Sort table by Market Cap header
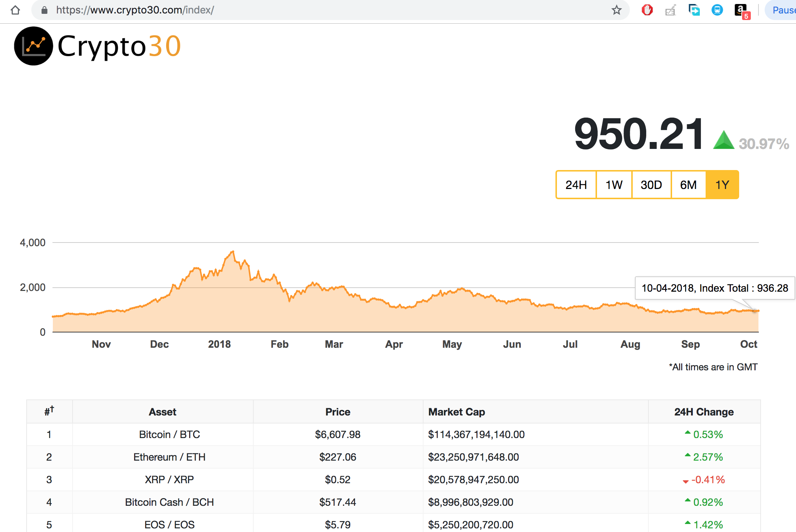 click(456, 412)
